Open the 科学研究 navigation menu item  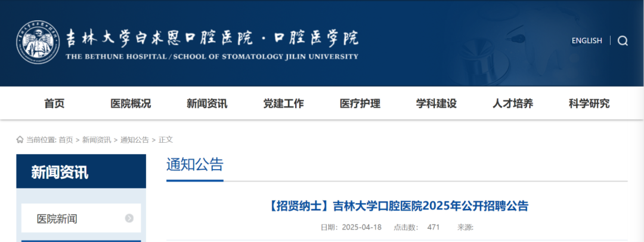pyautogui.click(x=589, y=104)
